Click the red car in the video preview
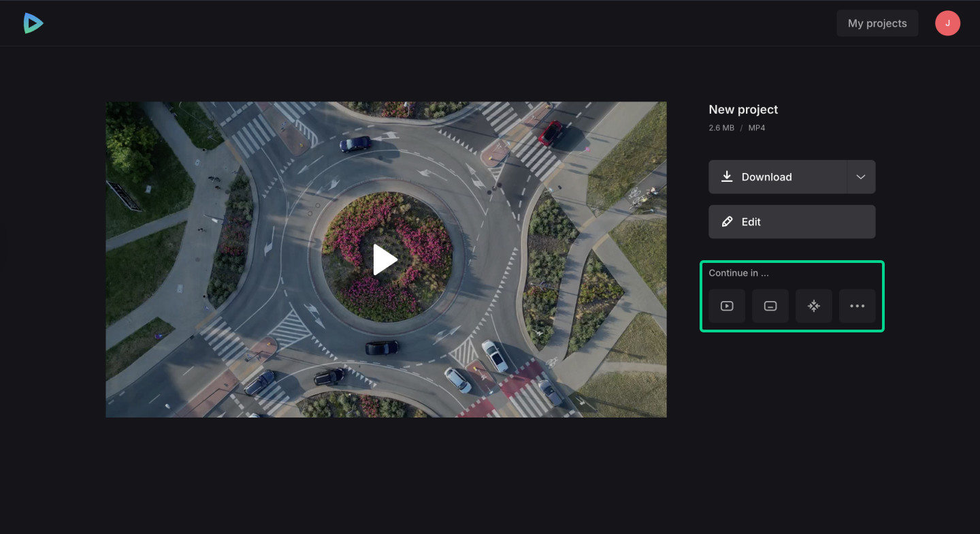 (550, 132)
